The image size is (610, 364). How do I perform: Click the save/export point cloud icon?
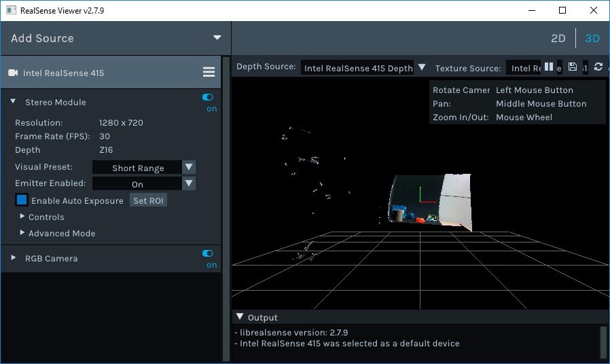coord(573,67)
